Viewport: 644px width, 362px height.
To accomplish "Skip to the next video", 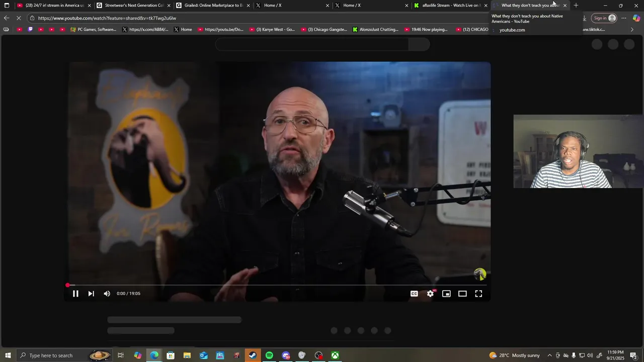I will 91,294.
